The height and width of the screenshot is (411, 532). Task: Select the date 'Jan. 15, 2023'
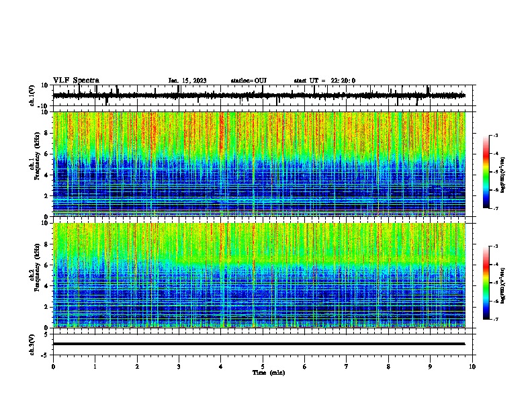[187, 81]
